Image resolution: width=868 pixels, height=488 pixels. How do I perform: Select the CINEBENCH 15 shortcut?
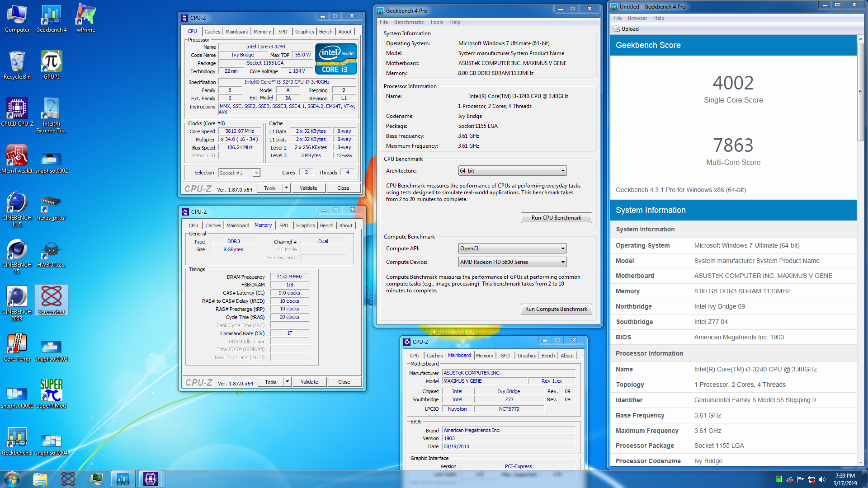coord(17,257)
